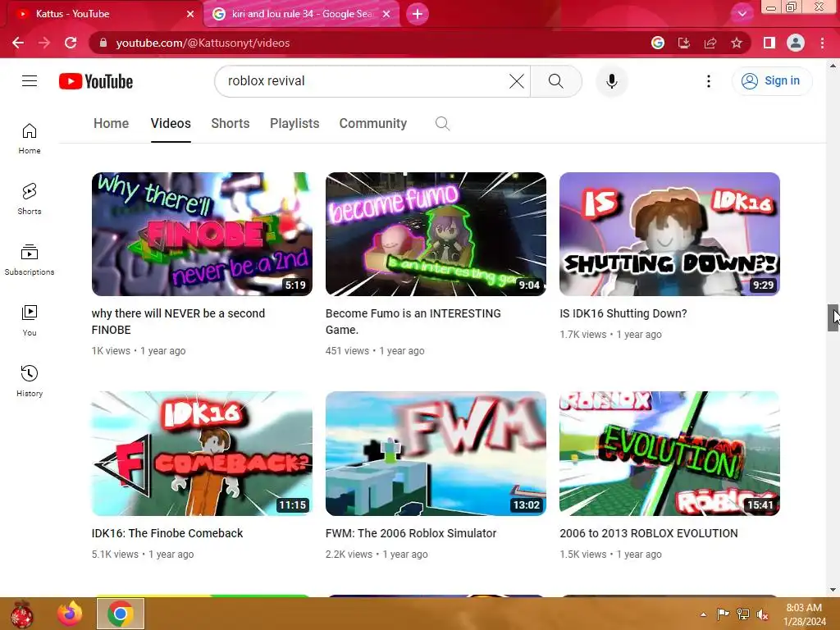The width and height of the screenshot is (840, 630).
Task: Select the Videos tab
Action: coord(171,124)
